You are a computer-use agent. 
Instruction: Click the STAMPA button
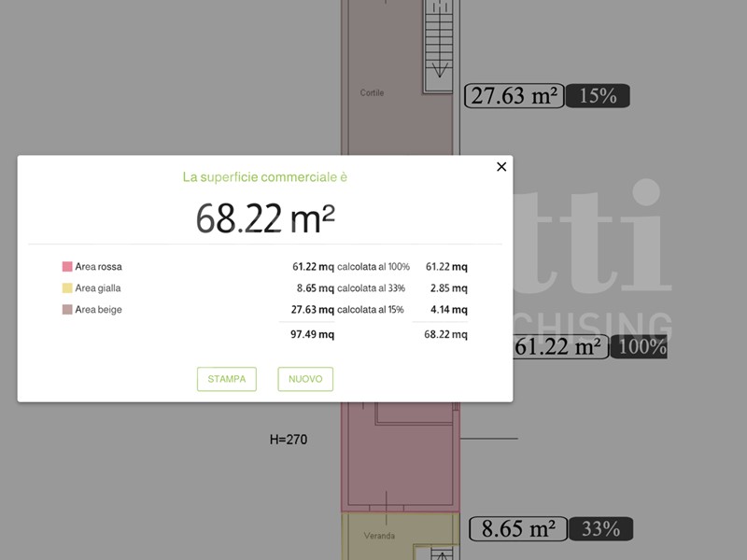227,379
